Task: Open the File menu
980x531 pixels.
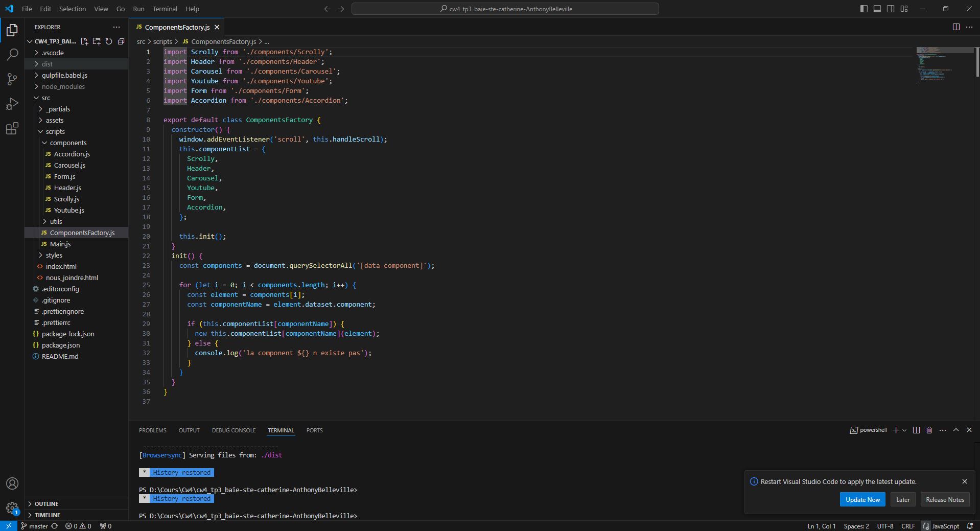Action: click(x=27, y=9)
